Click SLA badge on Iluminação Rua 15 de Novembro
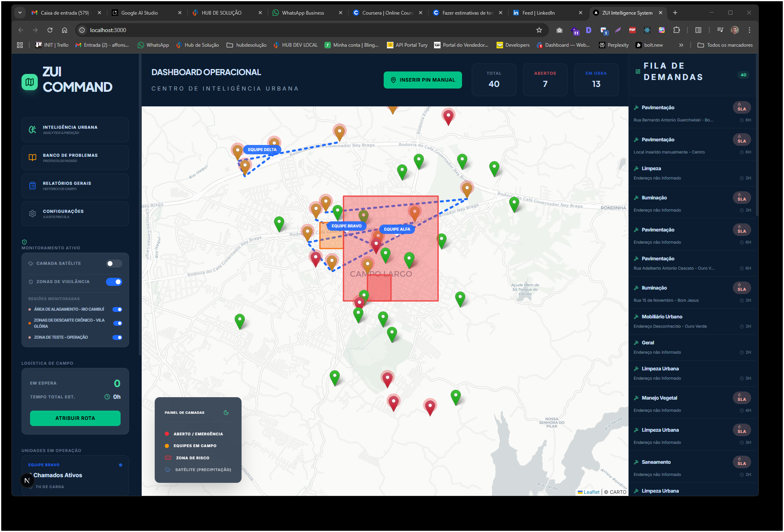Viewport: 784px width, 532px height. pos(742,288)
